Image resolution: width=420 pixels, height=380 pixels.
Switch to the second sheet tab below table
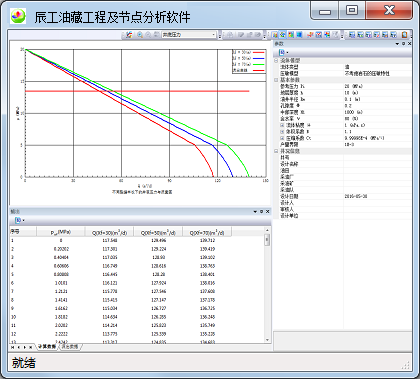[x=70, y=347]
